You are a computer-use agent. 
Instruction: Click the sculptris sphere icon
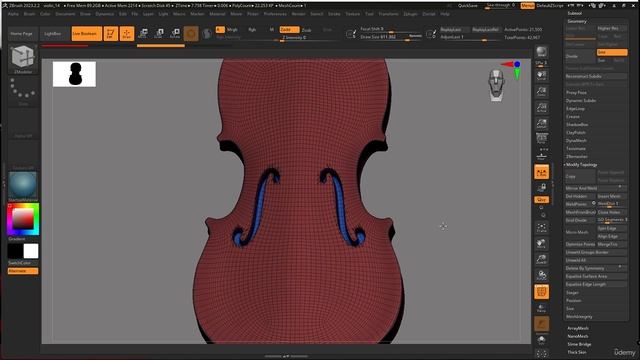coord(207,33)
